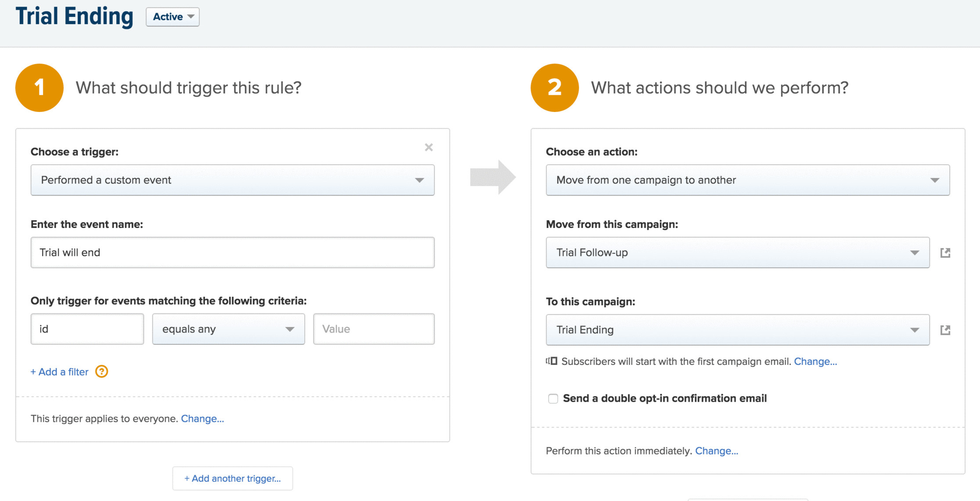Click the event name field with Trial will end
980x501 pixels.
(233, 252)
